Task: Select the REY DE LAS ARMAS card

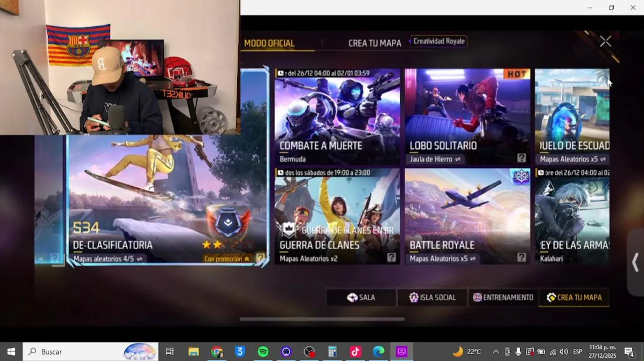Action: (x=572, y=216)
